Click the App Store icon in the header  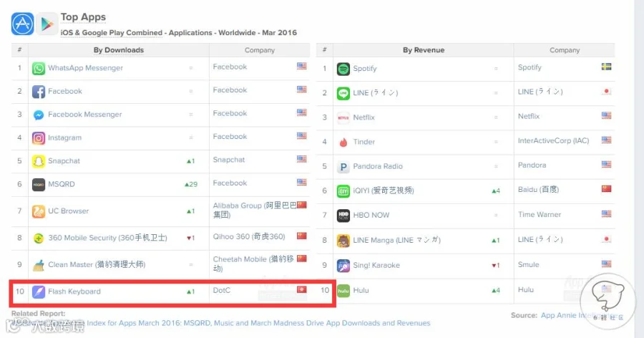[23, 24]
